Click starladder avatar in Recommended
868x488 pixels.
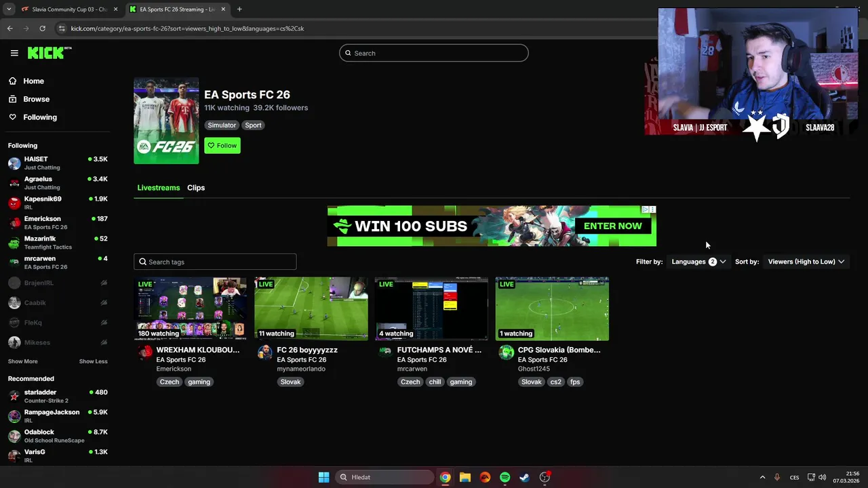14,396
